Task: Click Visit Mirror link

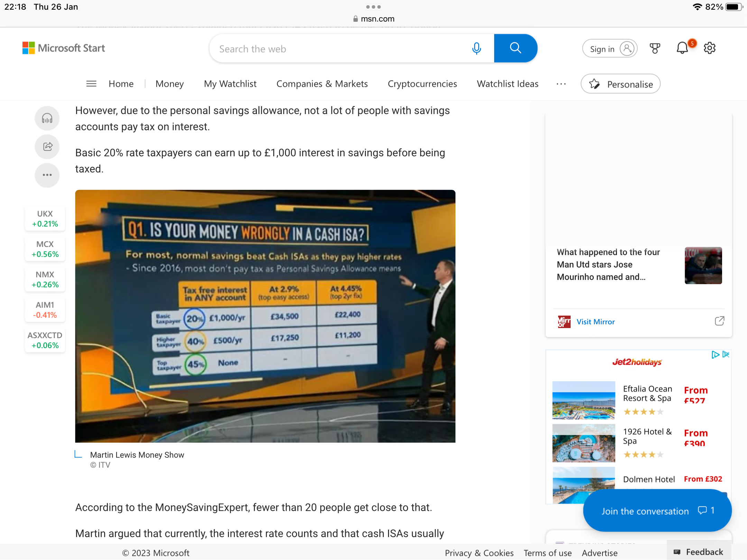Action: (596, 322)
